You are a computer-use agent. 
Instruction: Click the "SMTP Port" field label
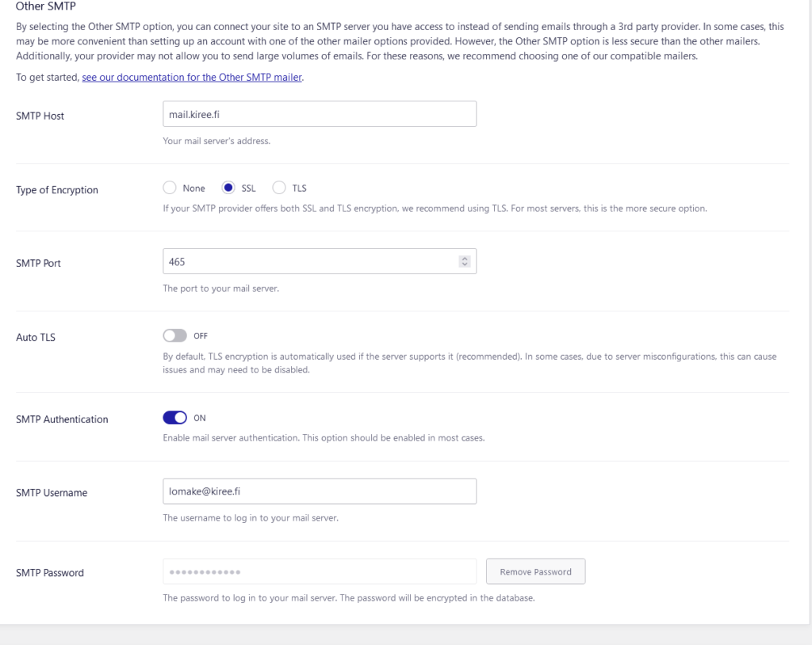pyautogui.click(x=38, y=263)
